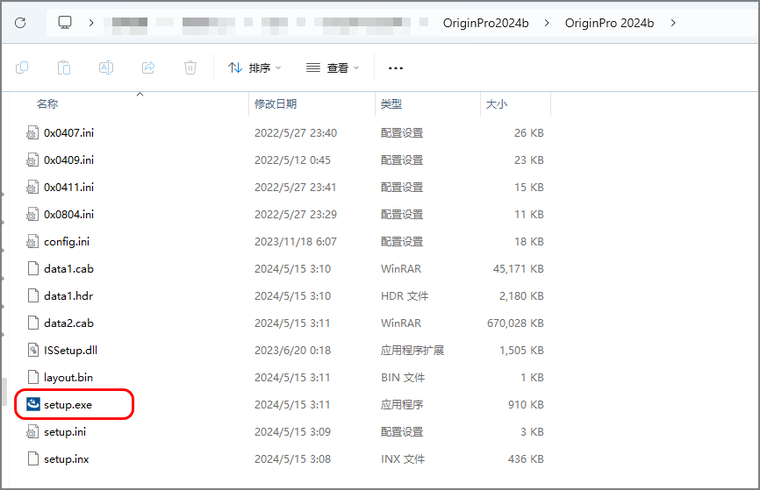Sort by the 名称 column header
This screenshot has height=490, width=760.
point(48,104)
